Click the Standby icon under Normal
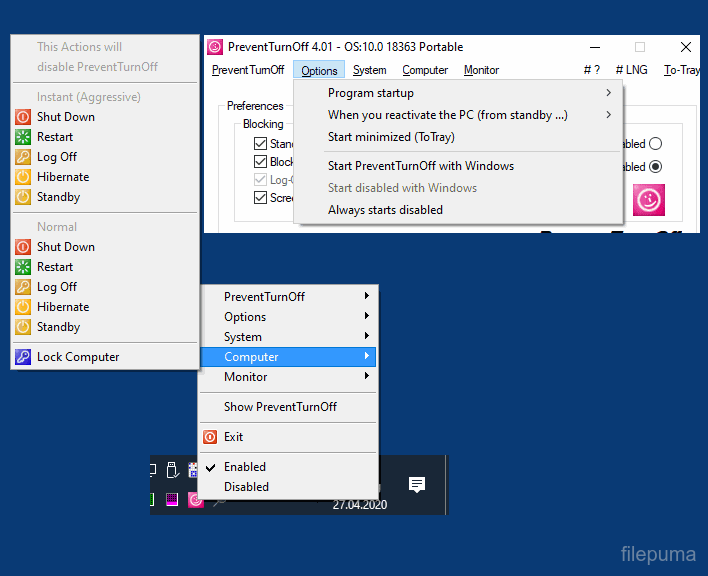This screenshot has height=576, width=708. [23, 327]
